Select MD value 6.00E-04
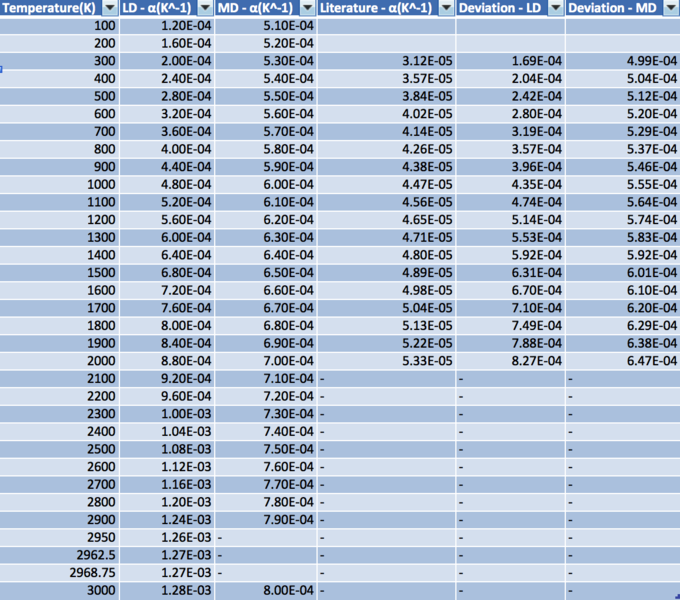 (x=266, y=184)
